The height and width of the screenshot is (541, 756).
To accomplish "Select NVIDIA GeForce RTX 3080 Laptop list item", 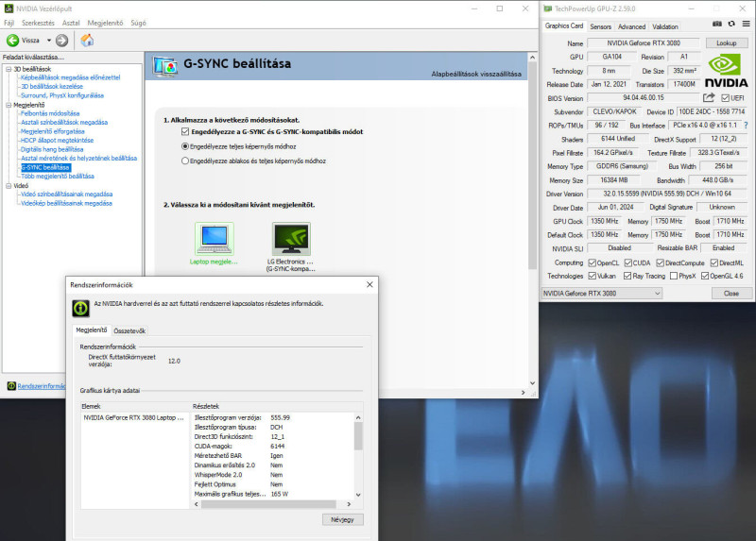I will pyautogui.click(x=133, y=417).
